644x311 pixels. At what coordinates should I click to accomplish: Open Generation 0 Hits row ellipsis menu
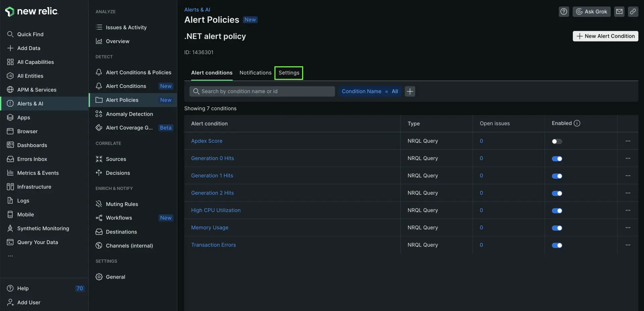(x=628, y=158)
